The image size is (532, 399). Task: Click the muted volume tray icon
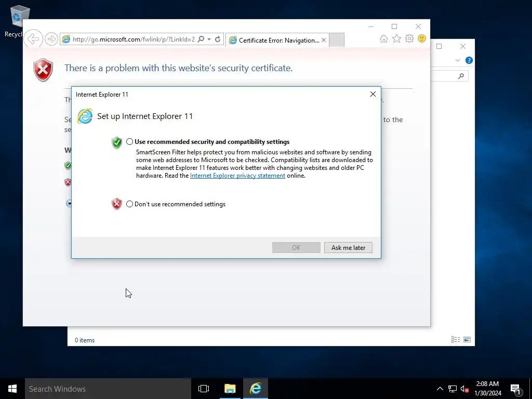tap(464, 389)
